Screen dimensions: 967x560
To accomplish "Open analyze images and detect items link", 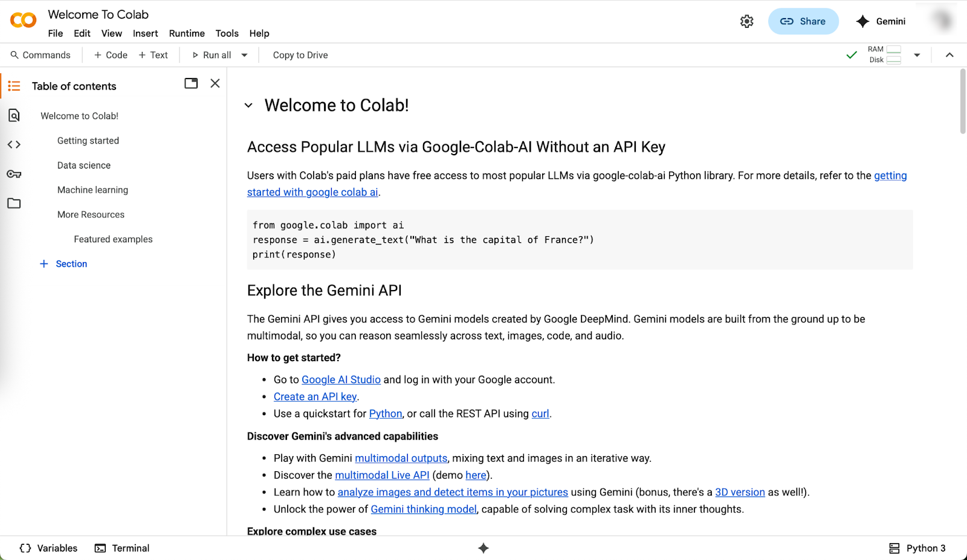I will (453, 492).
